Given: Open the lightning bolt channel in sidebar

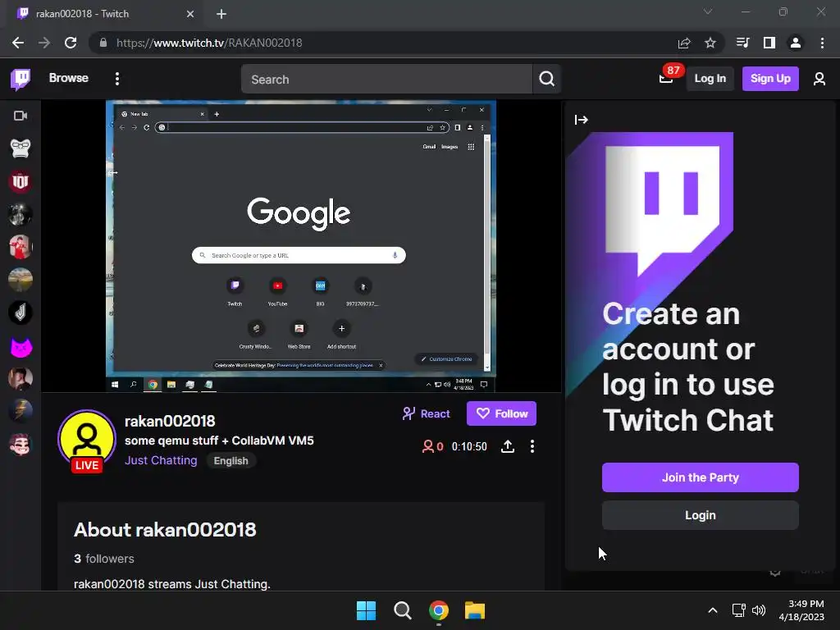Looking at the screenshot, I should coord(21,412).
